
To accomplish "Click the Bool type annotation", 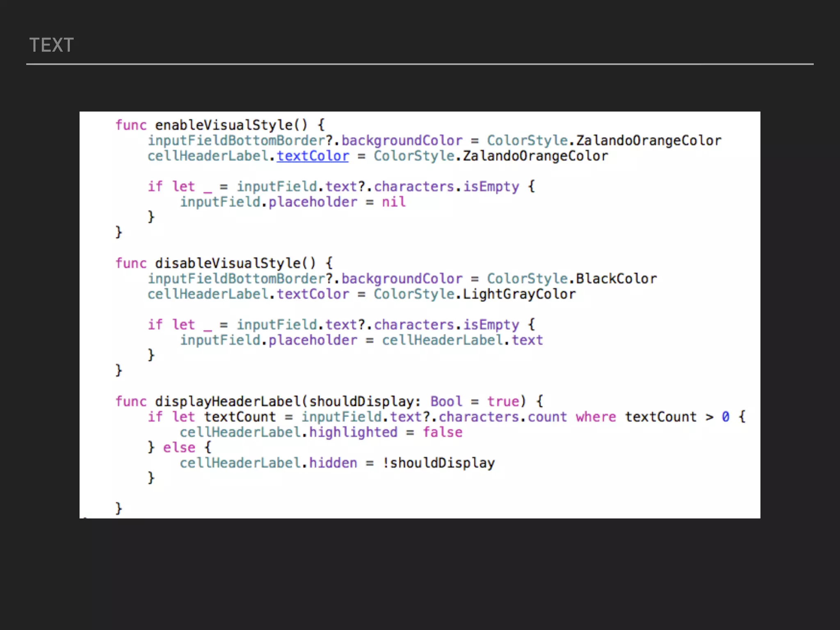I will [x=446, y=402].
